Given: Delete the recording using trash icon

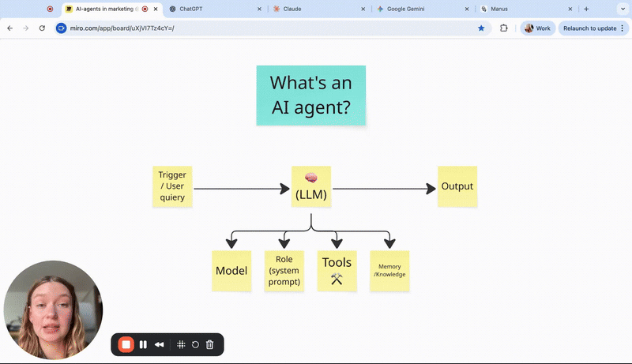Looking at the screenshot, I should coord(210,344).
